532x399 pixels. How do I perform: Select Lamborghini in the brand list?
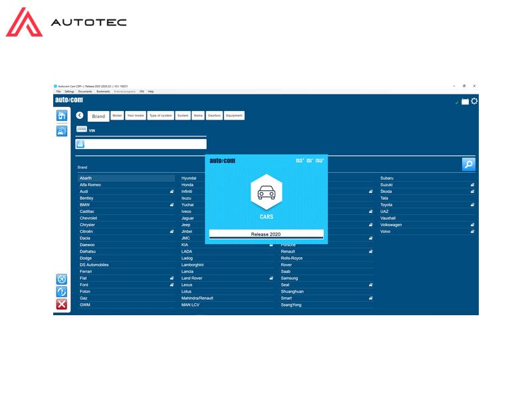coord(227,265)
